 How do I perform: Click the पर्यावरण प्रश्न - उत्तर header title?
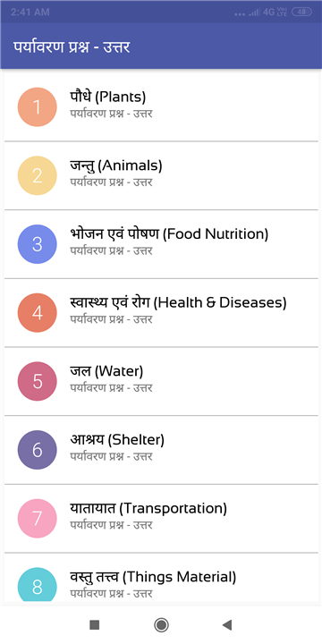[x=72, y=47]
